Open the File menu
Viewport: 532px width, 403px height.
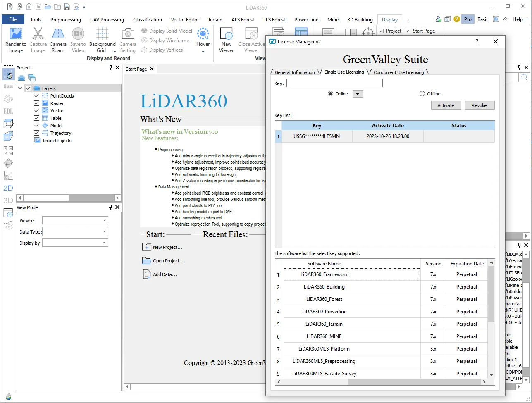point(13,19)
